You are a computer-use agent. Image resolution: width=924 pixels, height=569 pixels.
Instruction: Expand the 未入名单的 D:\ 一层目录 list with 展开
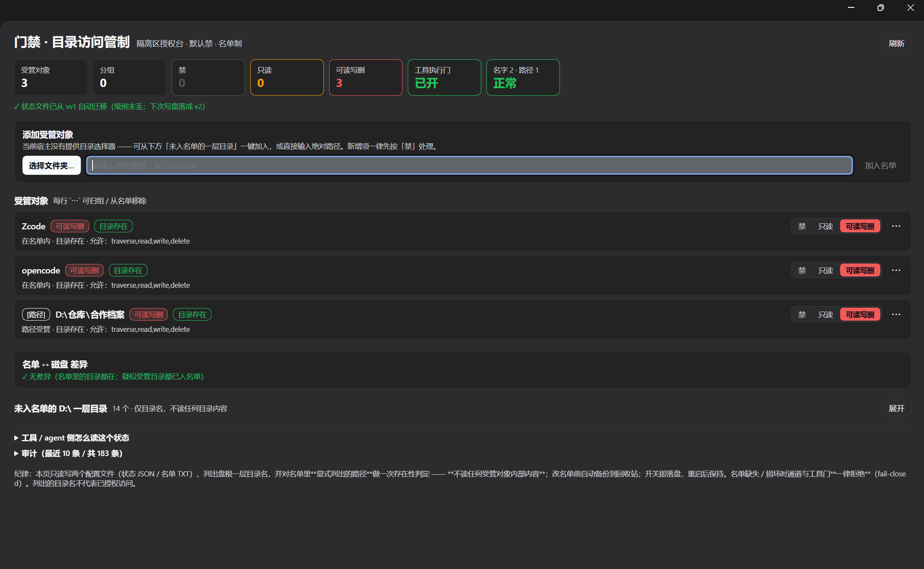896,408
